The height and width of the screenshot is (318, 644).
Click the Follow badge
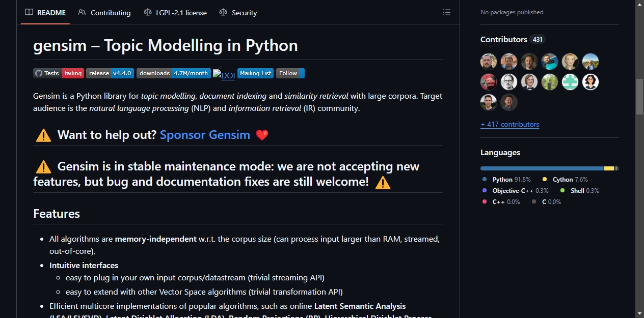pos(290,73)
